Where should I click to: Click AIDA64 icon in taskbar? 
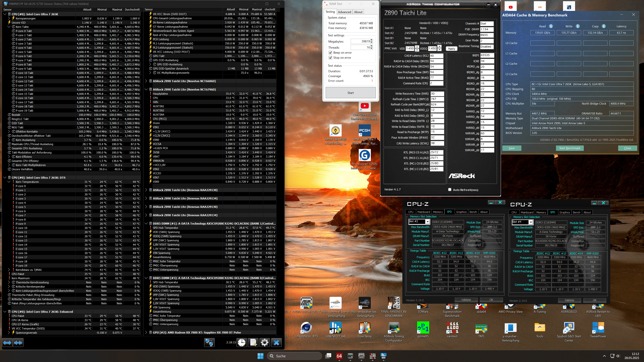[x=339, y=356]
